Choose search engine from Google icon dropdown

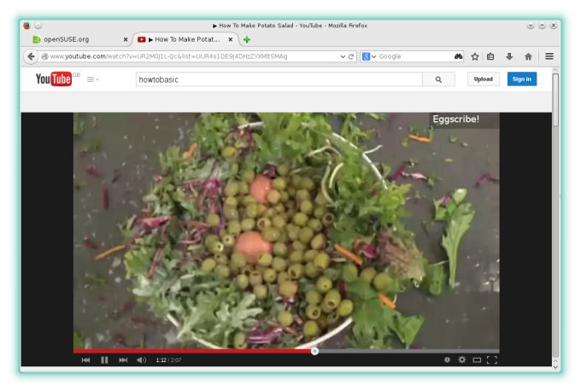point(369,56)
